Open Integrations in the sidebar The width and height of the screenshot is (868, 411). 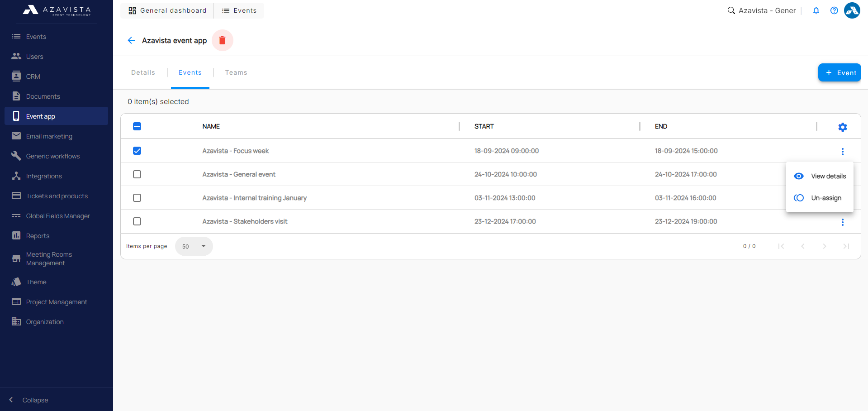tap(57, 176)
